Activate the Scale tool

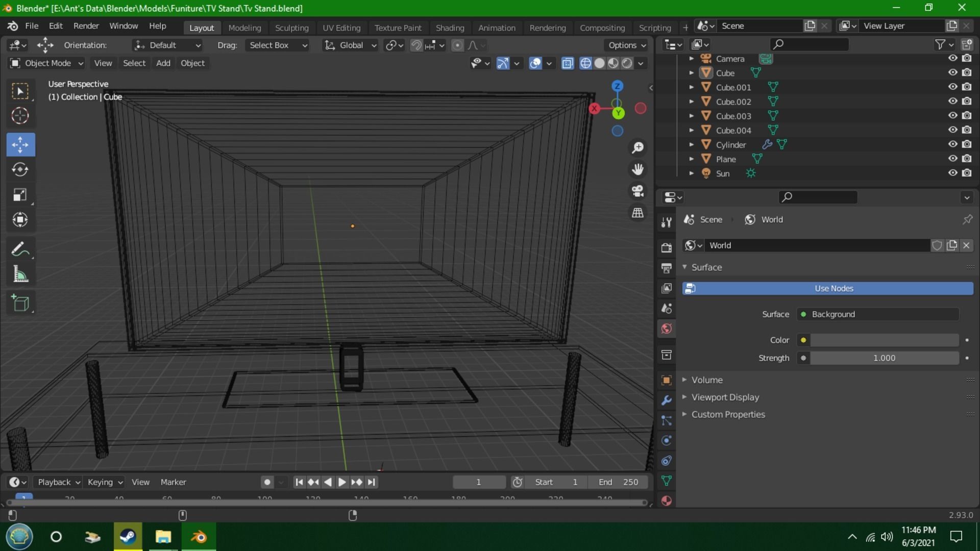pyautogui.click(x=20, y=195)
